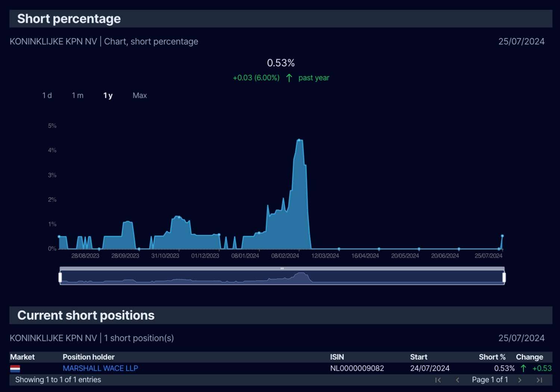
Task: Click the latest data point at 25/07/2024
Action: coord(502,236)
